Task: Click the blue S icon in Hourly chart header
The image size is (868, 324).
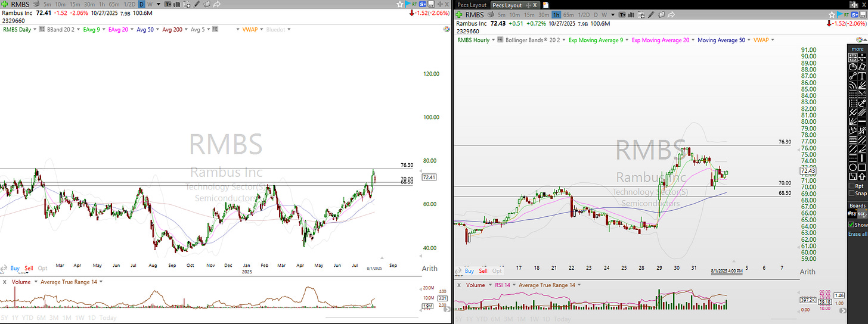Action: pyautogui.click(x=854, y=15)
